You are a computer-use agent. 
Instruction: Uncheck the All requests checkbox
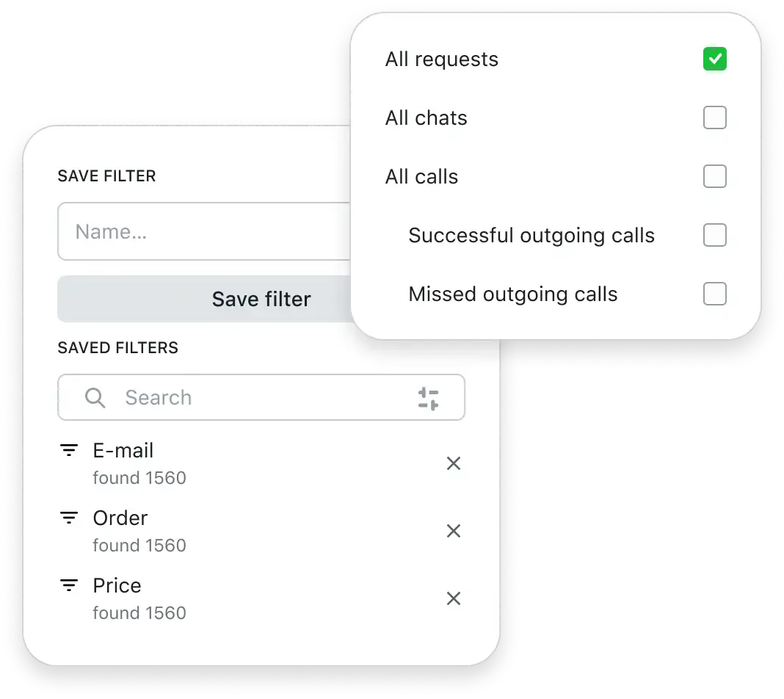tap(714, 59)
